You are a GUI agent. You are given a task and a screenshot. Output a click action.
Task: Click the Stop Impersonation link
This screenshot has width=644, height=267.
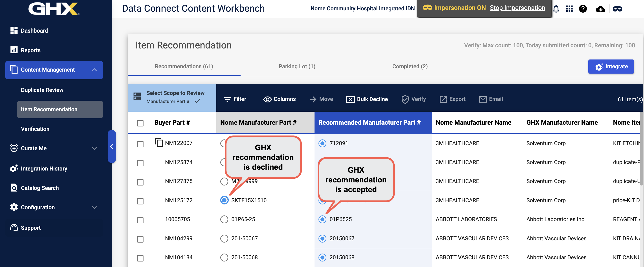[x=517, y=8]
